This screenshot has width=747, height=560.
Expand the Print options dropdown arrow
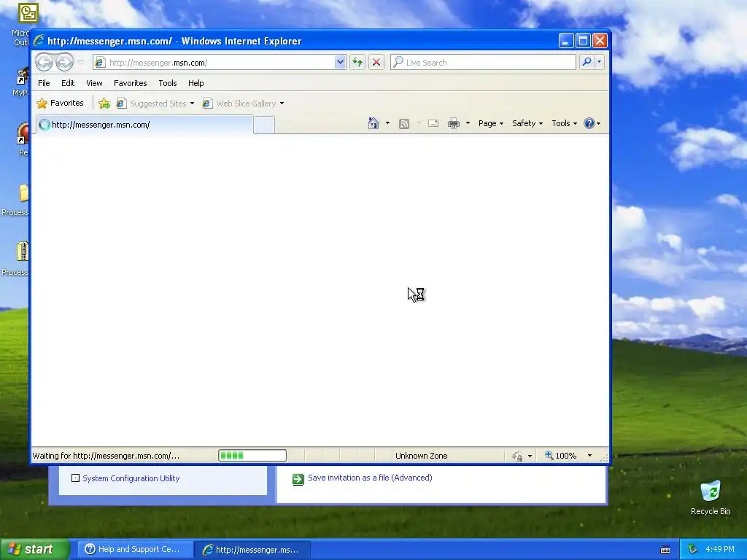(468, 123)
